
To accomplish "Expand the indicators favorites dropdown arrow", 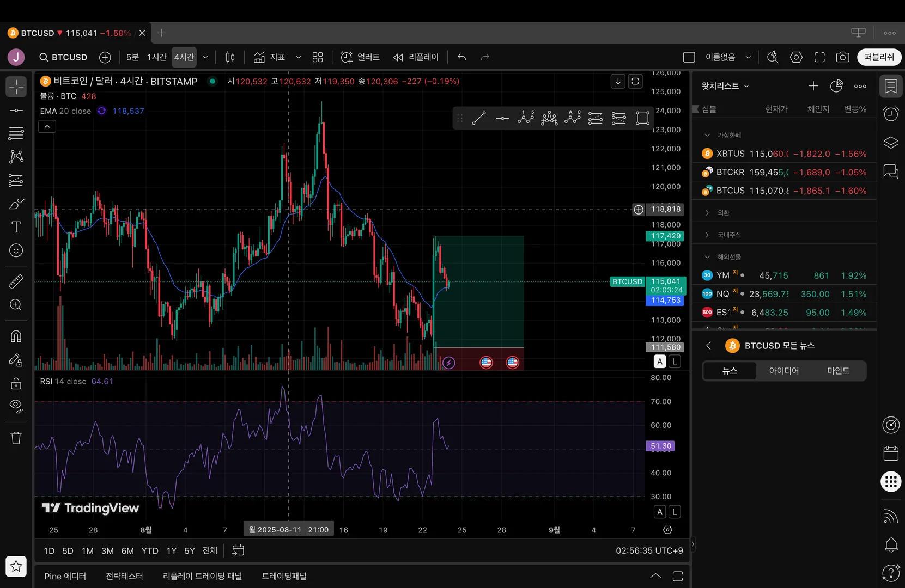I will (299, 57).
